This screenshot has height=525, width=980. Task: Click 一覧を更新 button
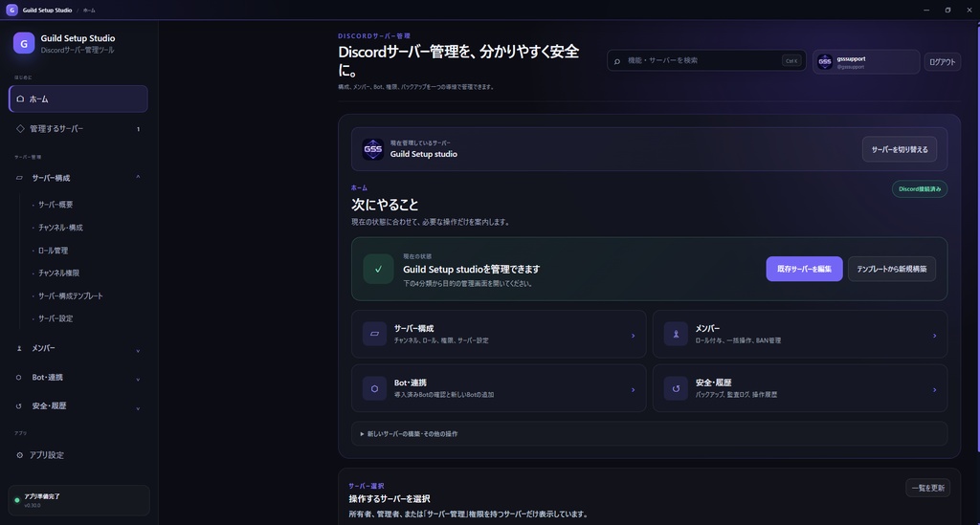928,488
